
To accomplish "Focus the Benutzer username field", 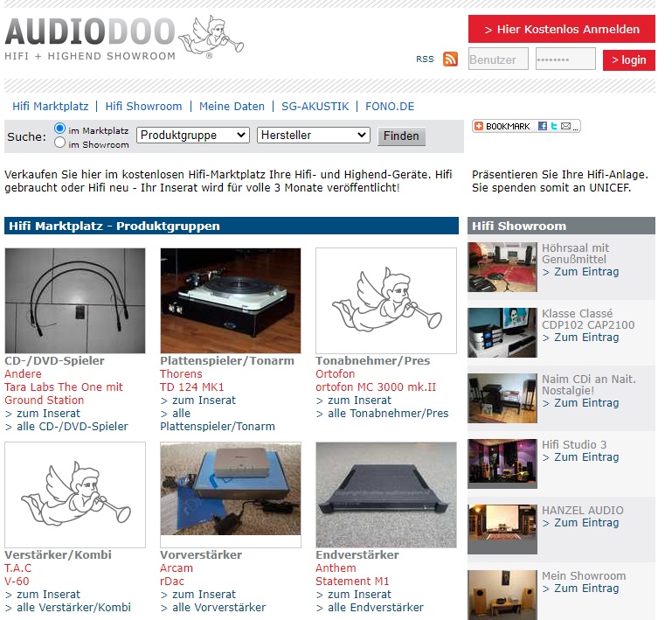I will pyautogui.click(x=498, y=59).
